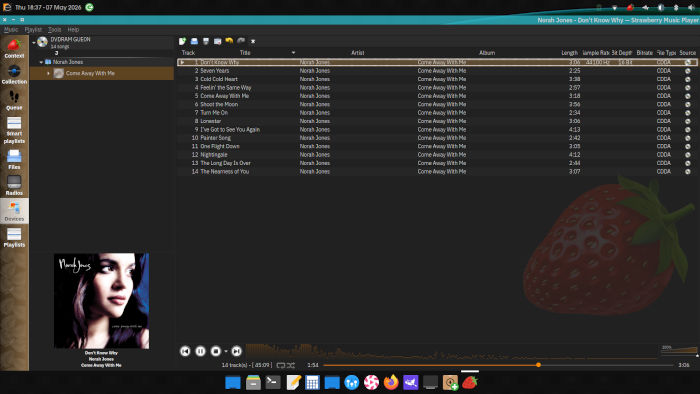Sort by the File Type column header
This screenshot has width=700, height=394.
pos(666,53)
